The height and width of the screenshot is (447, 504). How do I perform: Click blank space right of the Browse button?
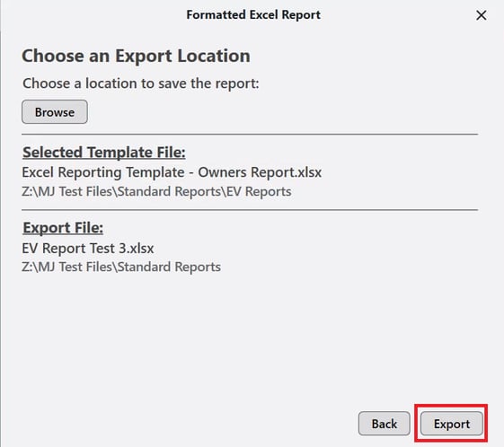point(283,111)
